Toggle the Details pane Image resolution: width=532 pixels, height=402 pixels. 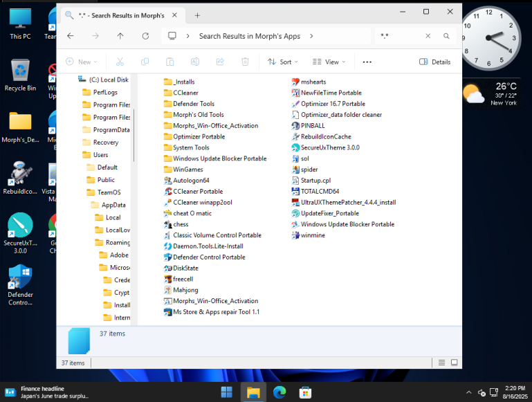pyautogui.click(x=435, y=62)
